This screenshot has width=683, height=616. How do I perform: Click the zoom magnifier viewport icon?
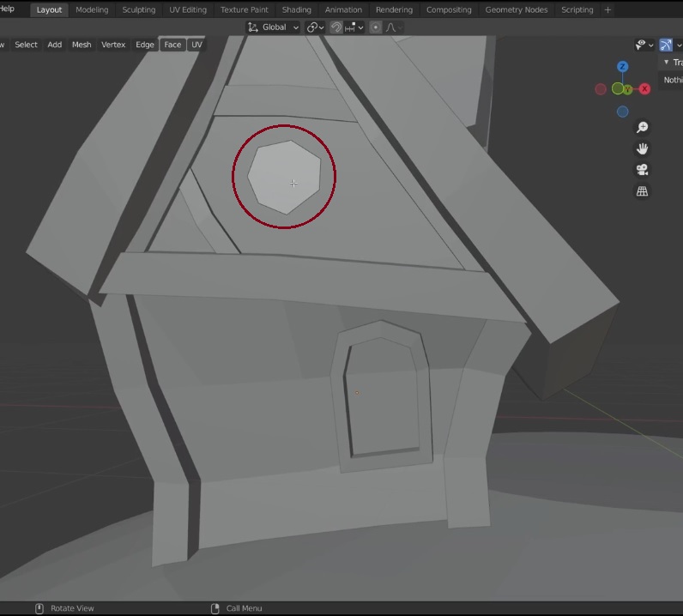pos(642,128)
